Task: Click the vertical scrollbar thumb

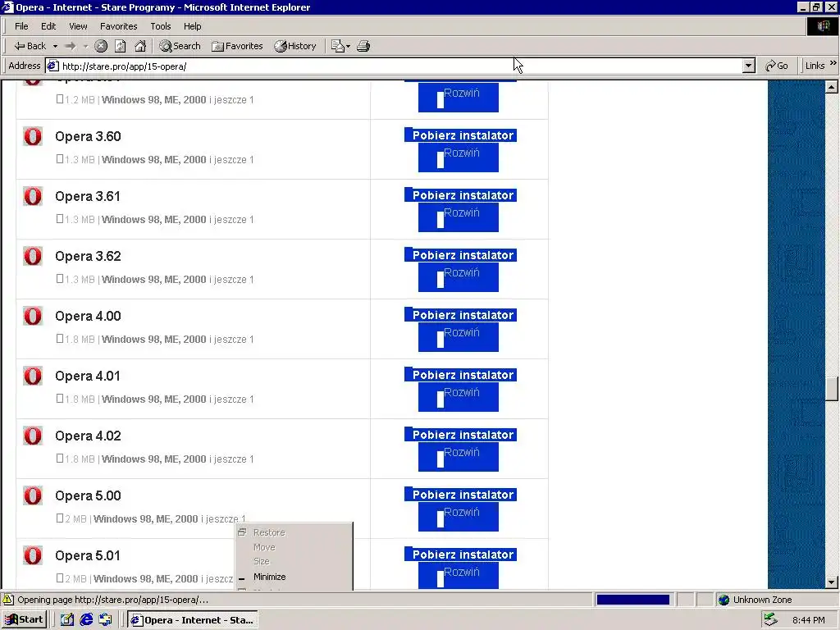Action: tap(832, 389)
